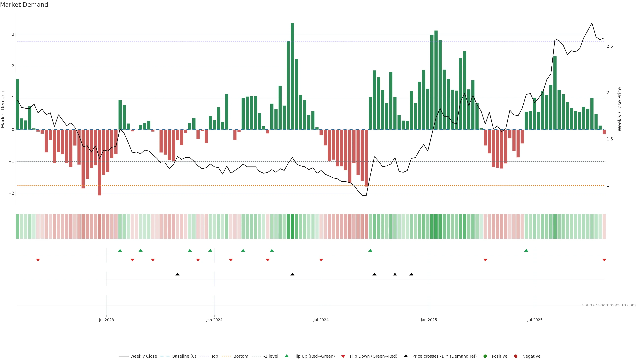Click black Price crosses -1 legend triangle
Screen dimensions: 644x362
[406, 356]
